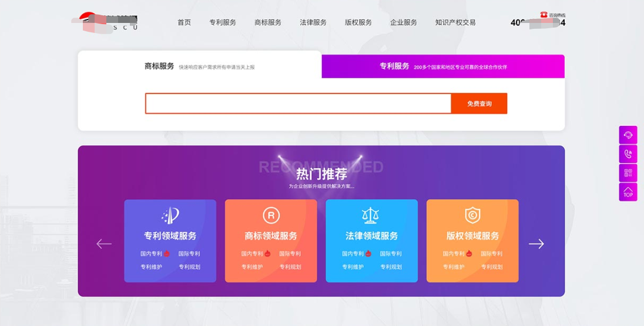This screenshot has height=326, width=644.
Task: Click the patent icon on 专利领域服务 card
Action: [x=170, y=215]
